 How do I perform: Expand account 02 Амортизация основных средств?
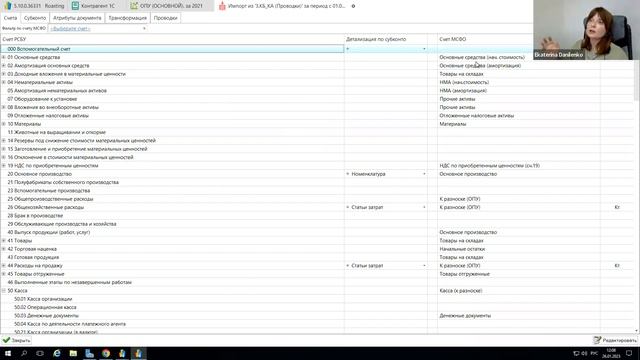pyautogui.click(x=4, y=66)
